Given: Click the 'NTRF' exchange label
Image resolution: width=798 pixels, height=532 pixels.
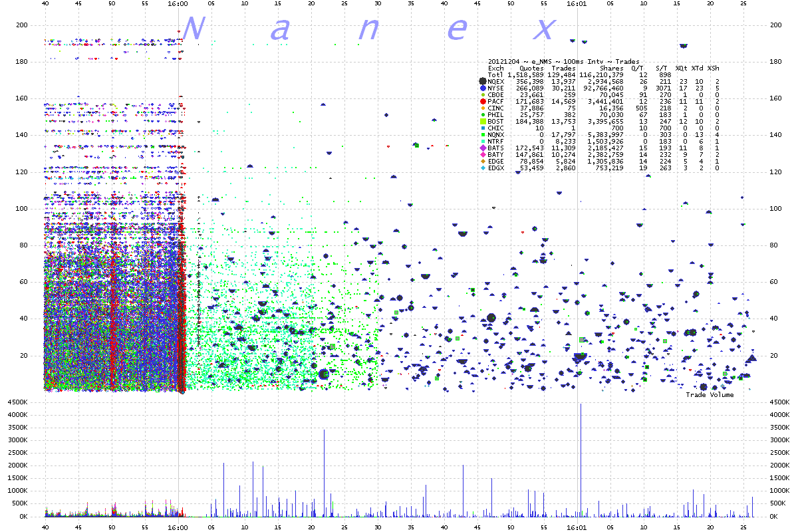Looking at the screenshot, I should click(495, 142).
